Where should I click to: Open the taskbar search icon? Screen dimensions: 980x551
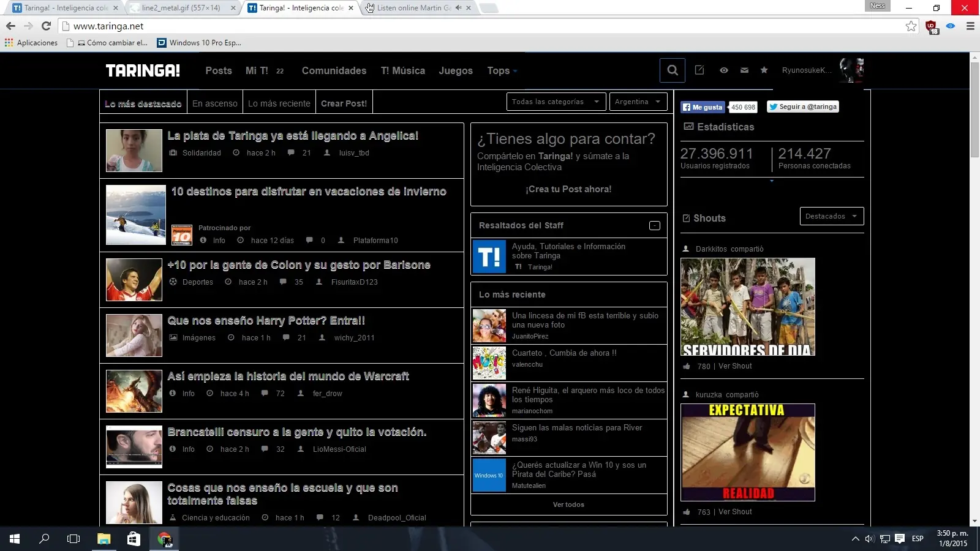tap(44, 539)
